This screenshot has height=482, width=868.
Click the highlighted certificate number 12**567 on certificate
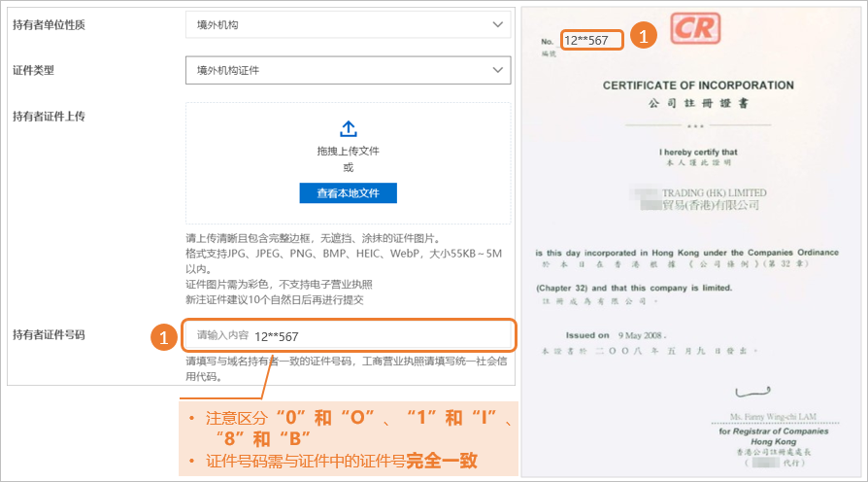coord(590,40)
